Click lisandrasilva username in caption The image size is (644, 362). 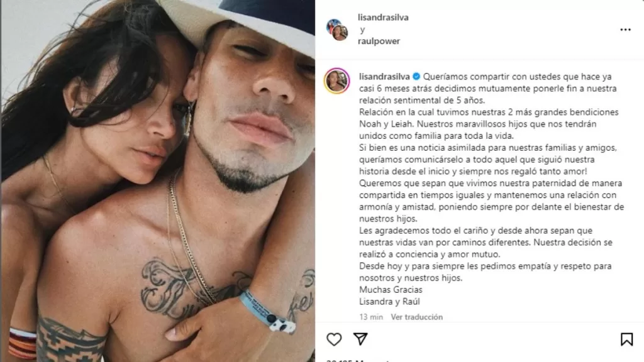click(384, 76)
